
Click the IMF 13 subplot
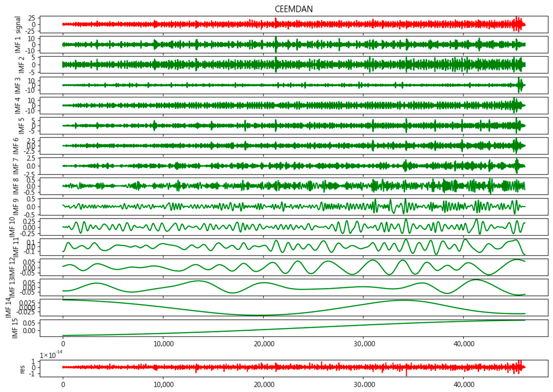tap(294, 287)
